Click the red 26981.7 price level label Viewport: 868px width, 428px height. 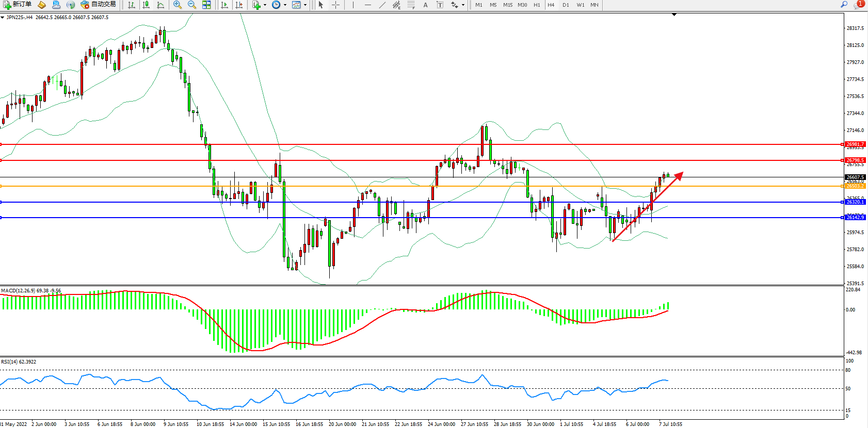point(855,144)
